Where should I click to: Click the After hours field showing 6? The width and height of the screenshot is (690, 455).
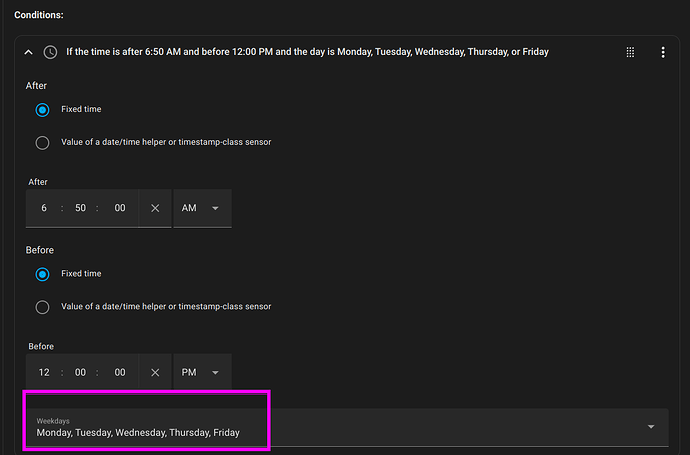pyautogui.click(x=44, y=208)
